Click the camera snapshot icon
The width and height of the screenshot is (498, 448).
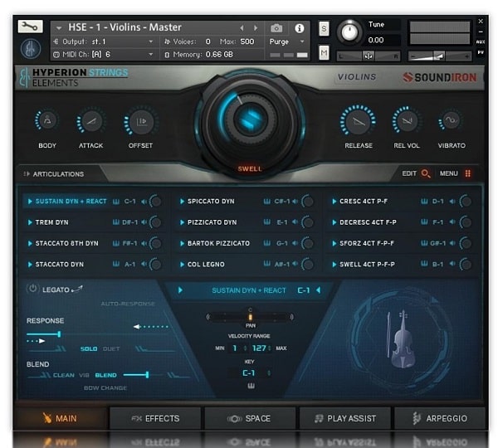[x=276, y=28]
